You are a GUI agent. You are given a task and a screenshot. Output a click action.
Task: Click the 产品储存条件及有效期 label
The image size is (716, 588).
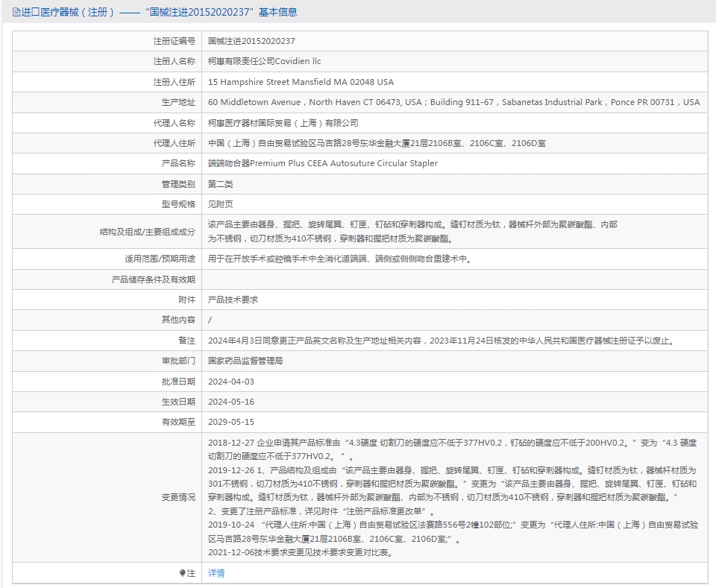tap(153, 279)
